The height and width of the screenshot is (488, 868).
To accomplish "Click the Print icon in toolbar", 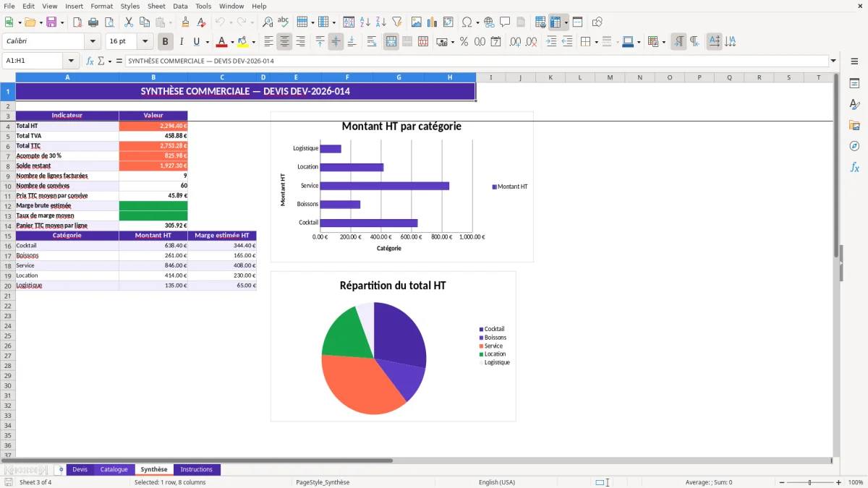I will point(93,22).
